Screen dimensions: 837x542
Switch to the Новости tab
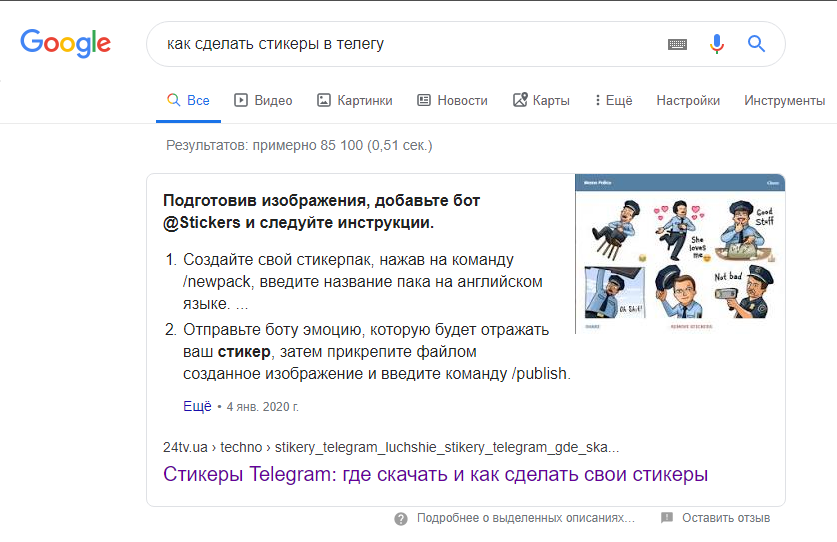[x=452, y=100]
